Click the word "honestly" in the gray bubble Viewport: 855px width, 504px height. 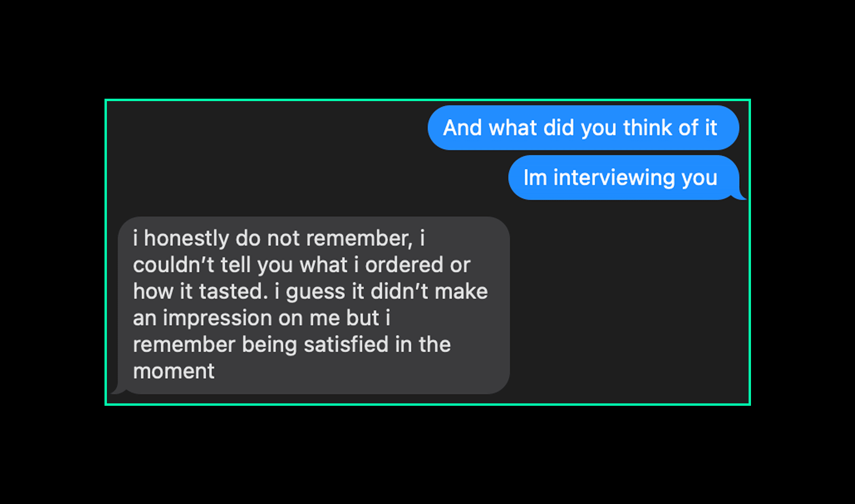point(186,238)
